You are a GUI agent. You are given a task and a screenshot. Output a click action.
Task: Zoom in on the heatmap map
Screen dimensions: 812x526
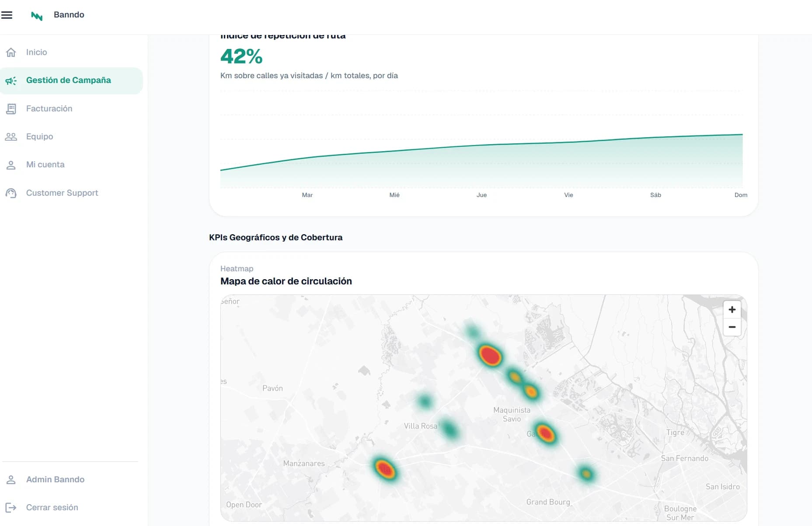(732, 310)
